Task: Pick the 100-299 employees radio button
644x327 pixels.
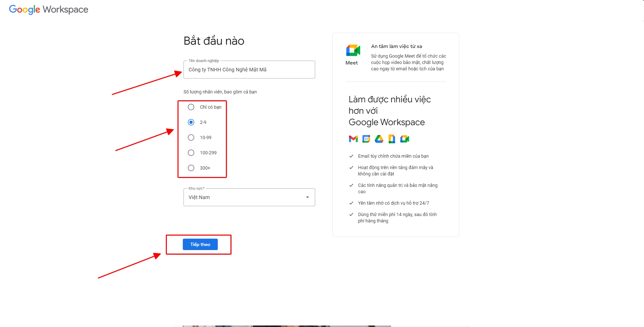Action: coord(191,153)
